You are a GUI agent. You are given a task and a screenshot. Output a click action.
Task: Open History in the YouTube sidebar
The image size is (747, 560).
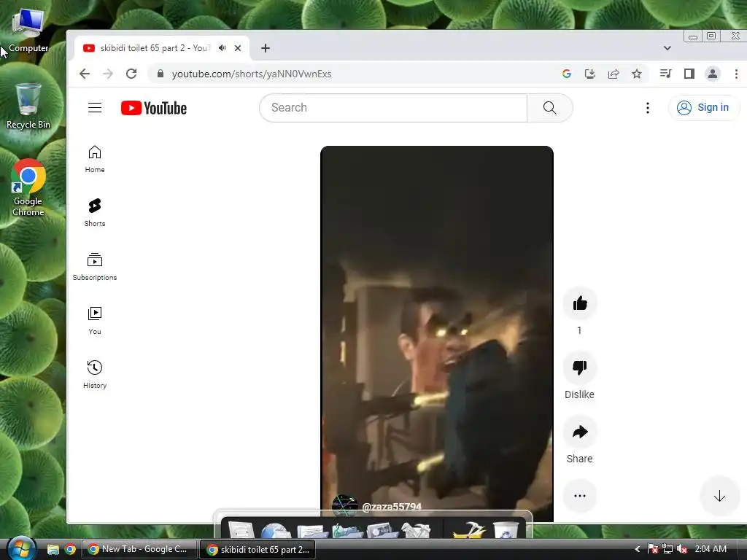click(95, 375)
